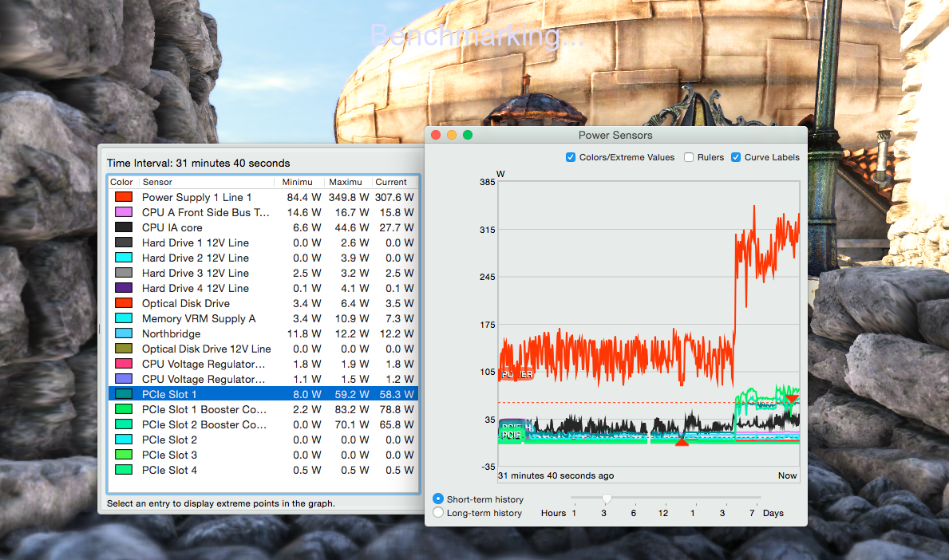Click the 349.8 W maximum value

click(x=349, y=197)
